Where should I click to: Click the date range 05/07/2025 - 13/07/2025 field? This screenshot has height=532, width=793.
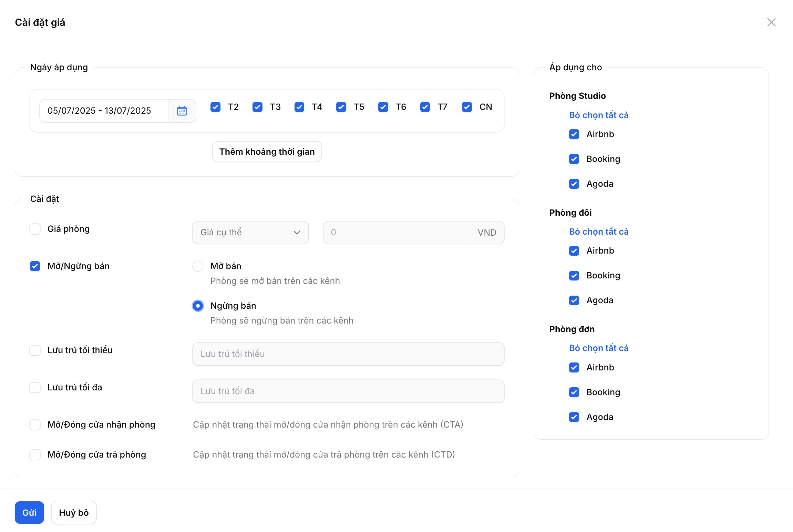(104, 111)
